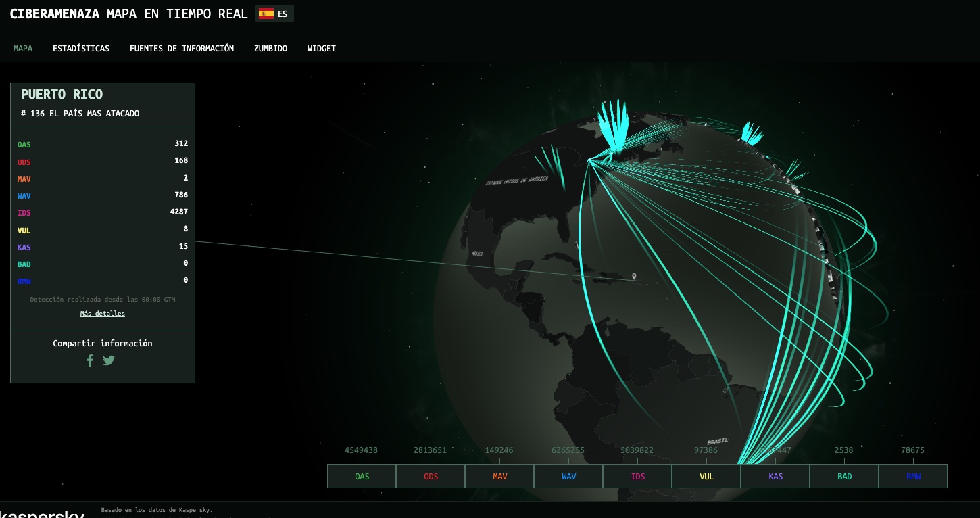Image resolution: width=980 pixels, height=518 pixels.
Task: Open the ES language selector with Spanish flag
Action: (274, 14)
